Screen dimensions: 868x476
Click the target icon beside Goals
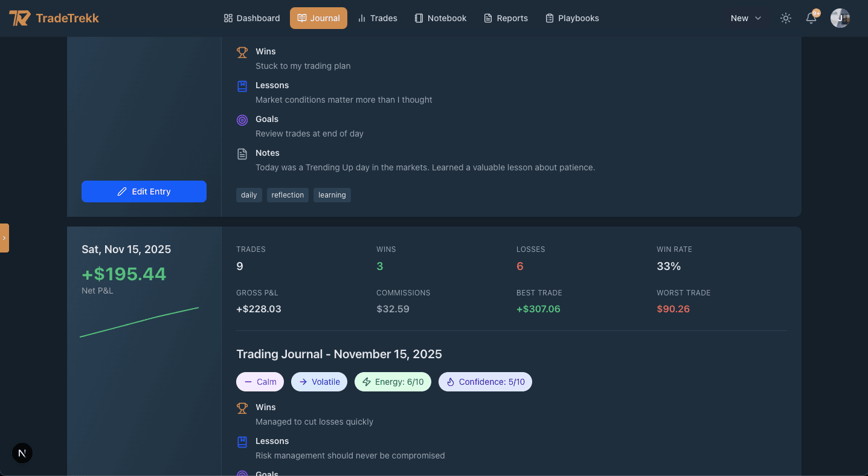click(x=242, y=120)
